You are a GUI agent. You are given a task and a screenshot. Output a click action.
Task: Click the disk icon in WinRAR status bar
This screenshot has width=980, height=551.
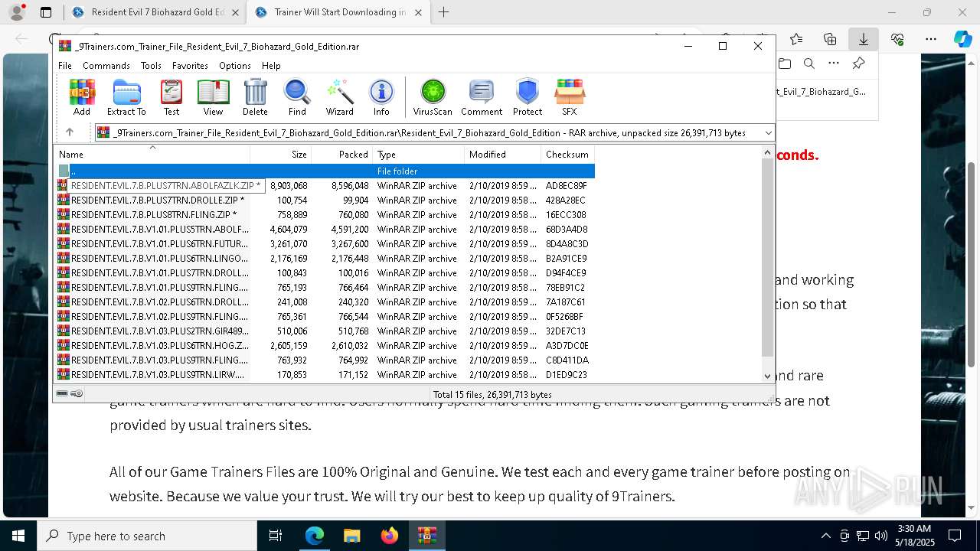pos(62,394)
